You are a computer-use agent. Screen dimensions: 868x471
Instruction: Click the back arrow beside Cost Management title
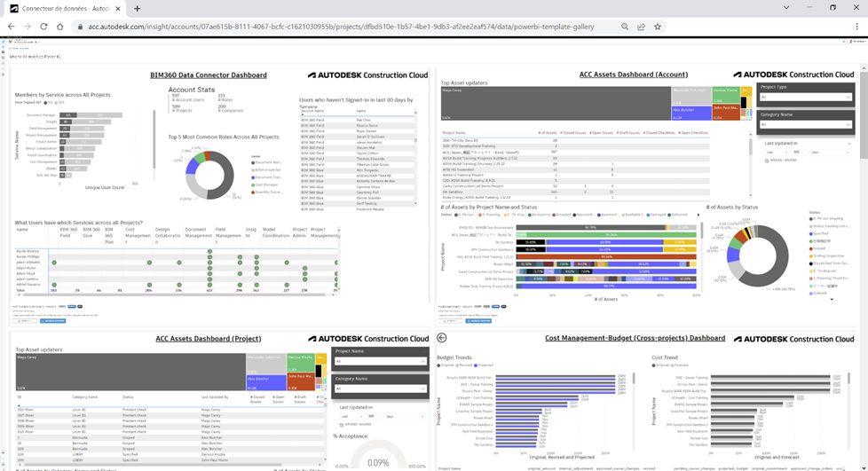click(441, 338)
